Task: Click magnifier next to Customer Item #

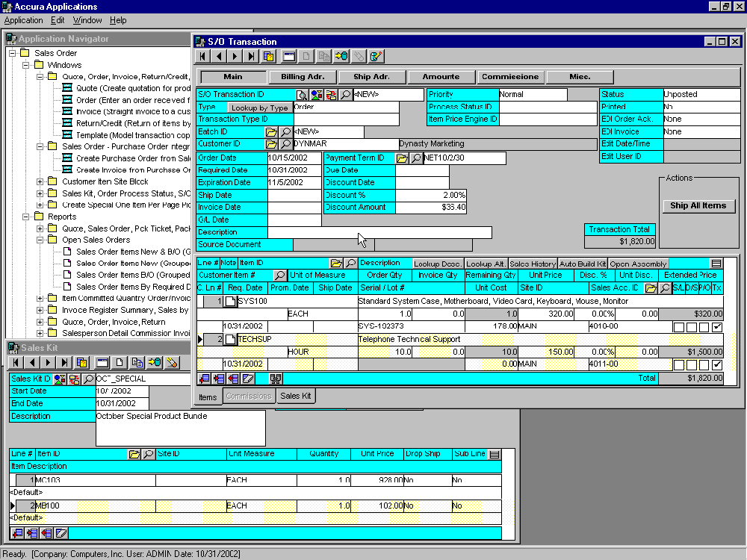Action: 279,276
